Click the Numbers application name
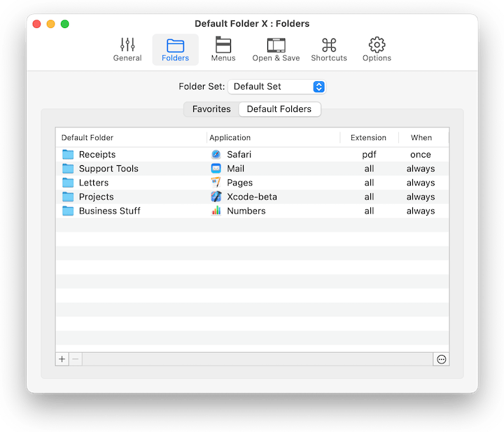504x432 pixels. click(x=246, y=211)
